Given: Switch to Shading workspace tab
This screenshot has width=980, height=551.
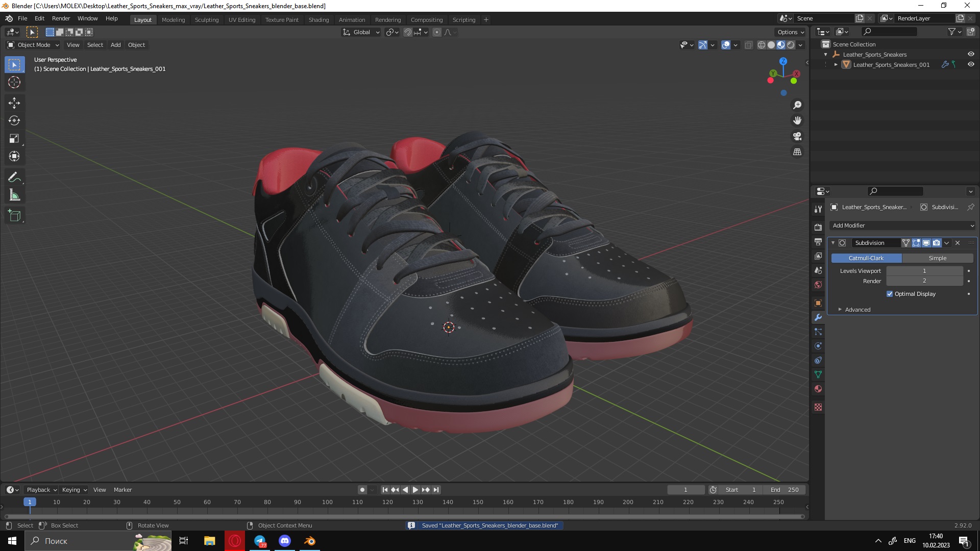Looking at the screenshot, I should (x=318, y=20).
